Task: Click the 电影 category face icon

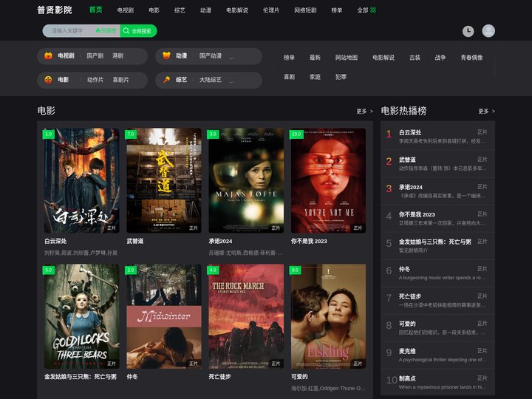Action: (48, 80)
